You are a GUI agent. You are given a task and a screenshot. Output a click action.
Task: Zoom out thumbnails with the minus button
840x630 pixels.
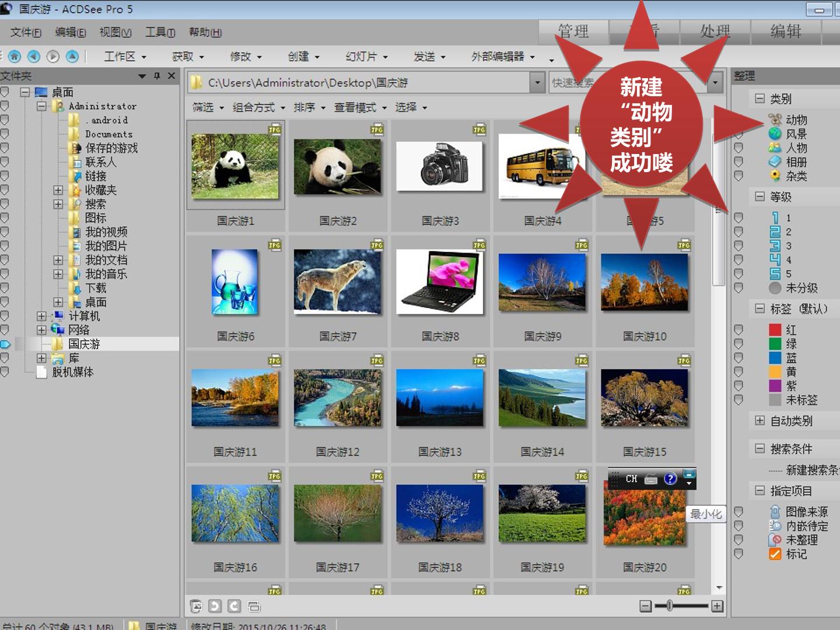click(x=645, y=606)
